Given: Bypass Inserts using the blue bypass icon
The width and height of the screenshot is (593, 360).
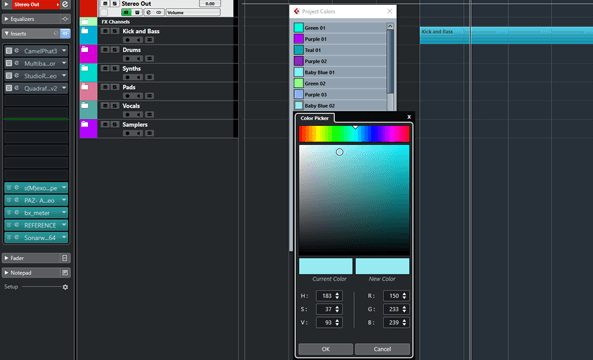Looking at the screenshot, I should (x=65, y=34).
